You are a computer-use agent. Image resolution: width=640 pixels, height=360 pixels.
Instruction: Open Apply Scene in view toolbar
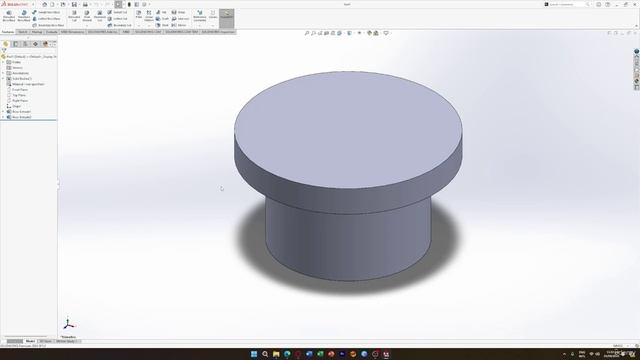tap(376, 33)
